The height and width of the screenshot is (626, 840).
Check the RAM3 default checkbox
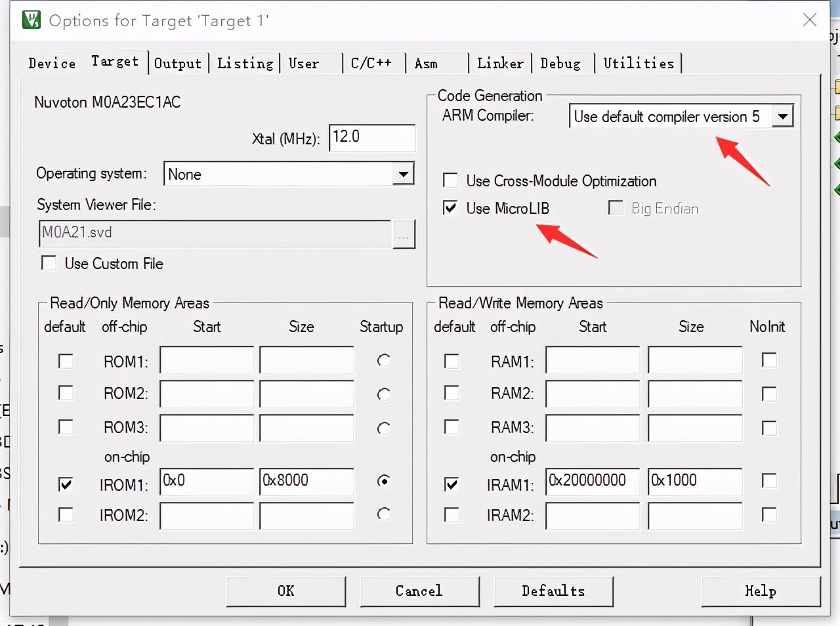click(x=451, y=427)
